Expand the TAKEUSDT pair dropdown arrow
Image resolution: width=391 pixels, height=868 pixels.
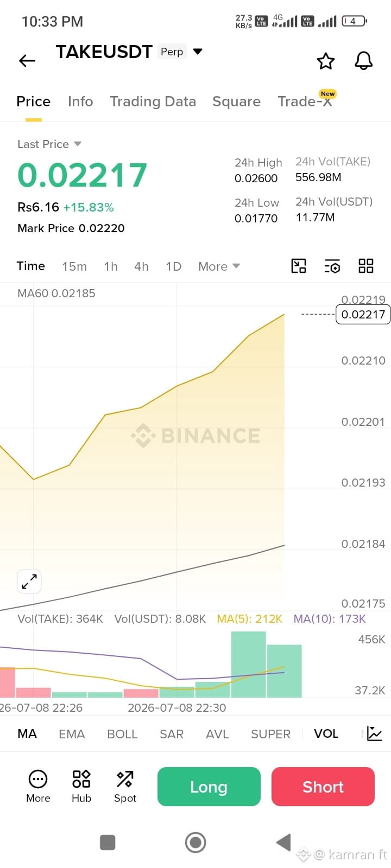click(198, 52)
